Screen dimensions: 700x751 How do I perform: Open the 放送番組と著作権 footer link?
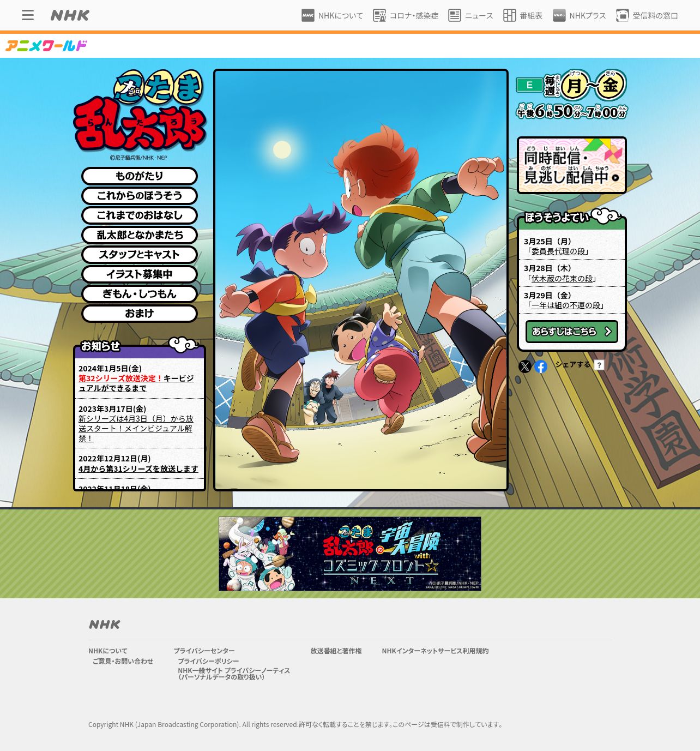(336, 651)
